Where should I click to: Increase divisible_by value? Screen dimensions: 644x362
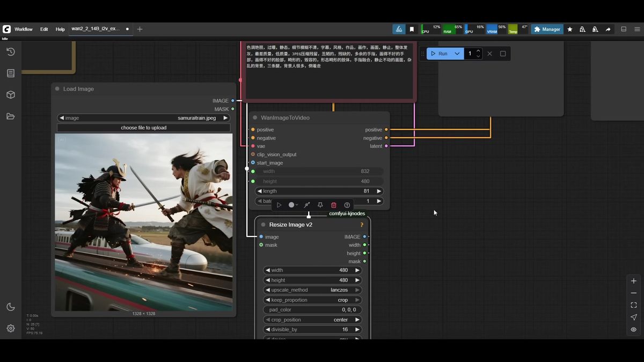(357, 329)
